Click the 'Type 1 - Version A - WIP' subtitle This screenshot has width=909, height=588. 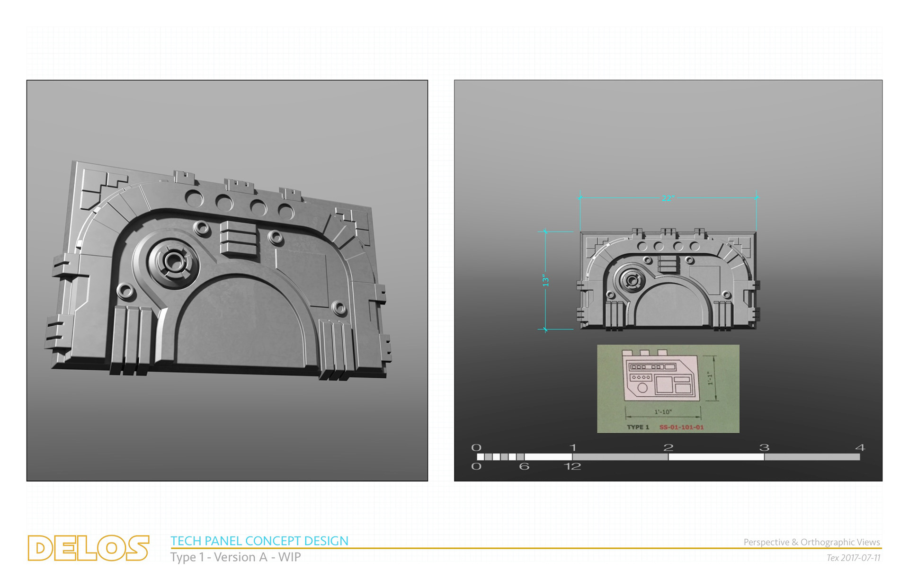coord(235,557)
